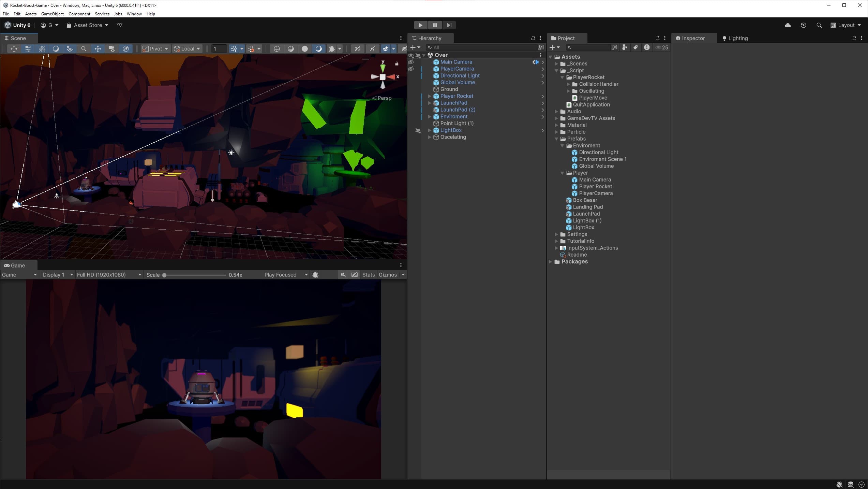Open the Asset Store button
The height and width of the screenshot is (489, 868).
[87, 25]
